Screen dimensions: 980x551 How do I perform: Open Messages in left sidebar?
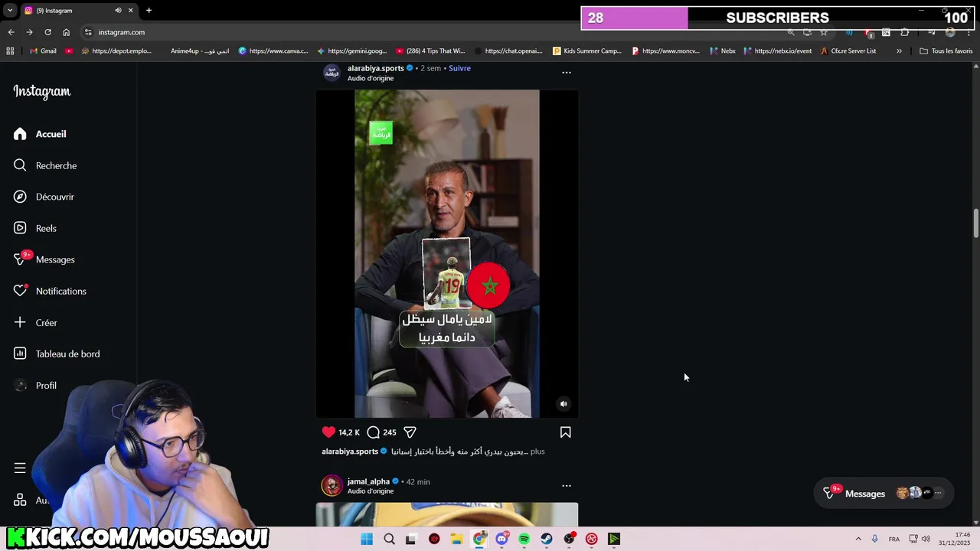coord(44,259)
